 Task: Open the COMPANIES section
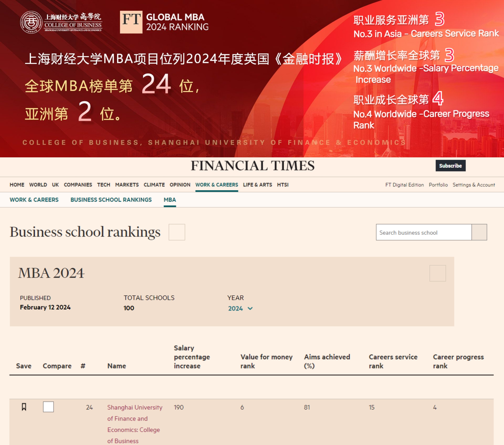click(78, 185)
